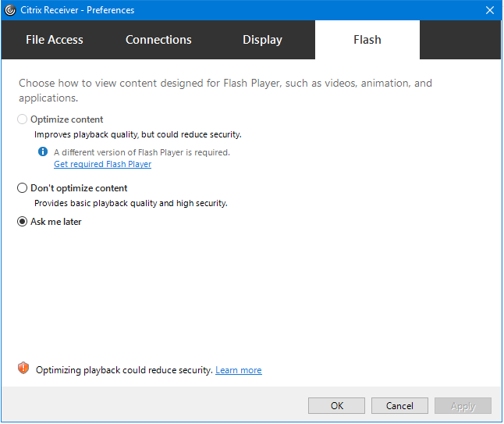Click 'A different version of Flash Player is required.'
This screenshot has height=424, width=504.
point(142,152)
